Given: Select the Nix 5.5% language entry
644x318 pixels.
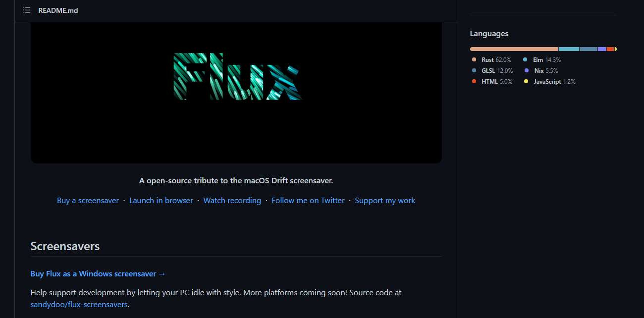Looking at the screenshot, I should click(541, 71).
